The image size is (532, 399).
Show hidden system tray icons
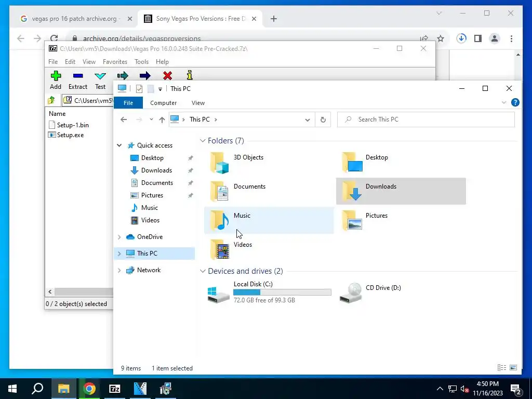pyautogui.click(x=440, y=389)
